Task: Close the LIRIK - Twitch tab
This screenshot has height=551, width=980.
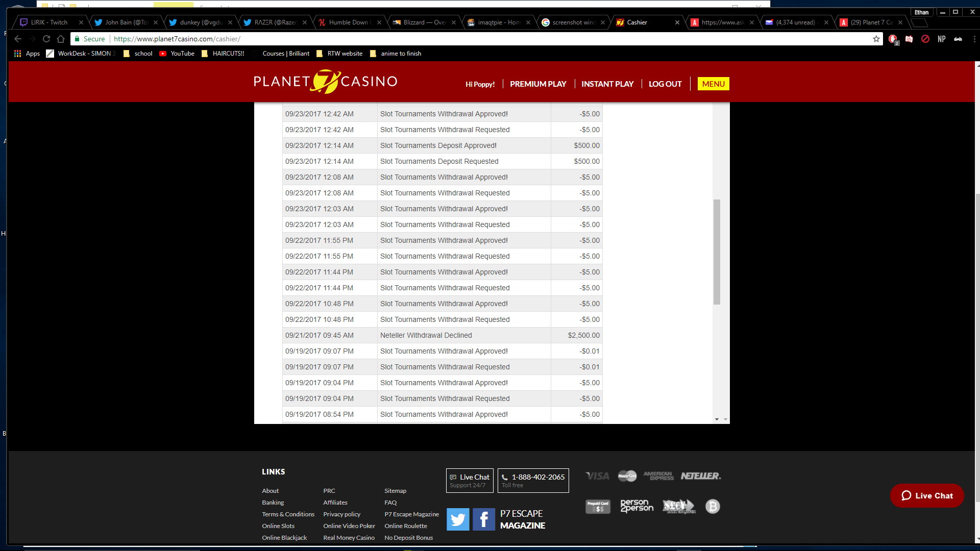Action: pos(81,22)
